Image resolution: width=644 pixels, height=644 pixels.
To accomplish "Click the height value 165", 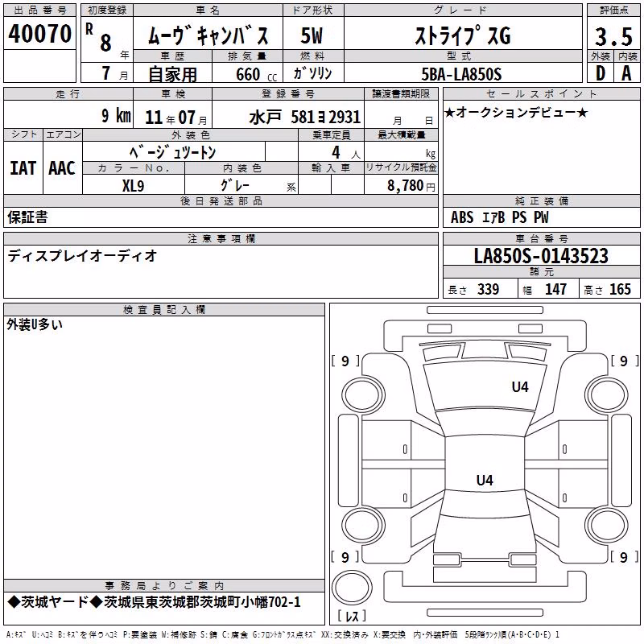I will (x=620, y=289).
